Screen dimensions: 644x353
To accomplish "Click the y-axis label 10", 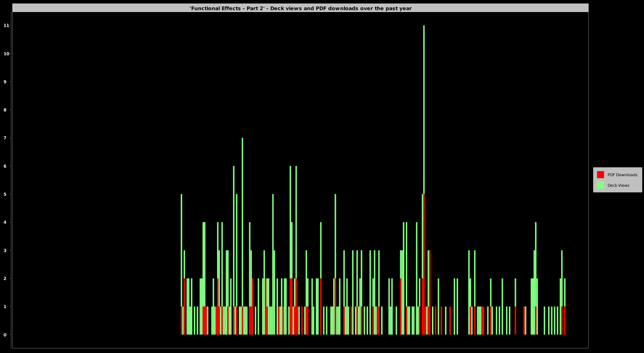I will (6, 54).
